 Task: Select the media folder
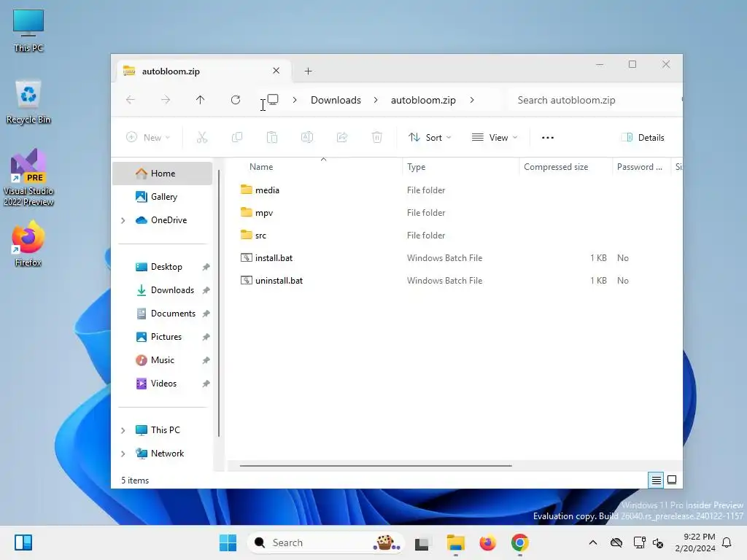tap(260, 190)
